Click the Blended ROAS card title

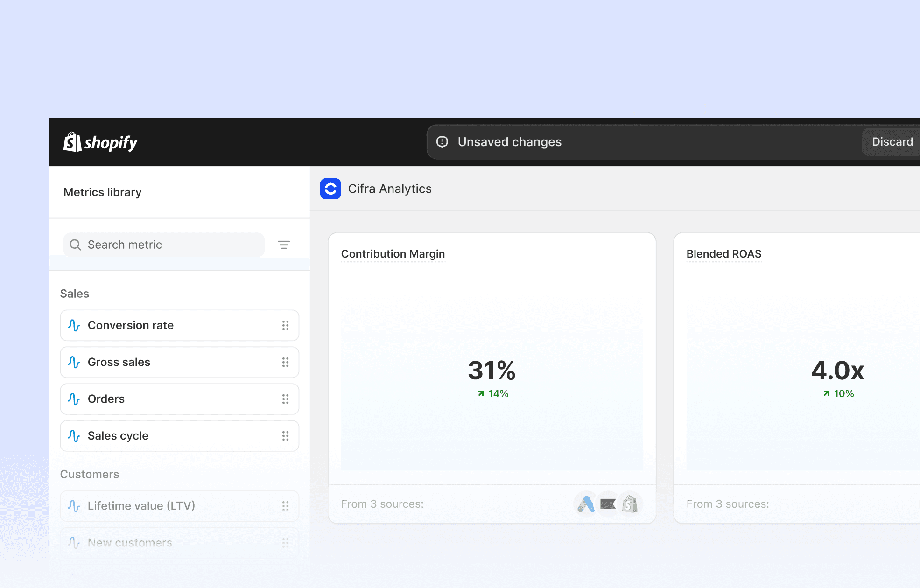[x=724, y=254]
